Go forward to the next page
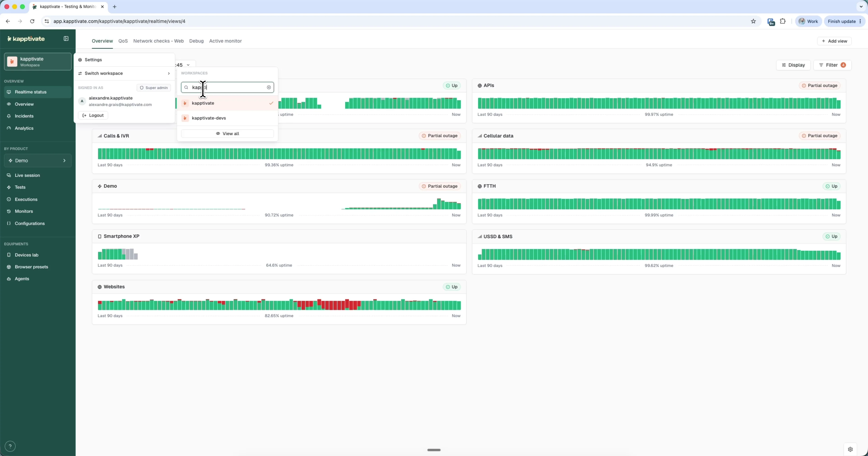This screenshot has width=868, height=456. pyautogui.click(x=20, y=21)
